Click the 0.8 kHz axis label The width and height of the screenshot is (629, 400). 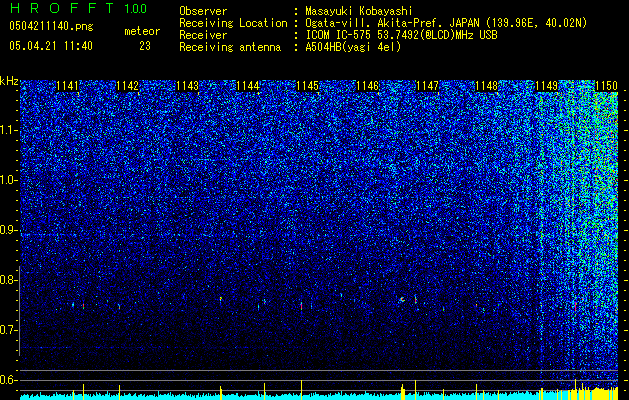(8, 280)
